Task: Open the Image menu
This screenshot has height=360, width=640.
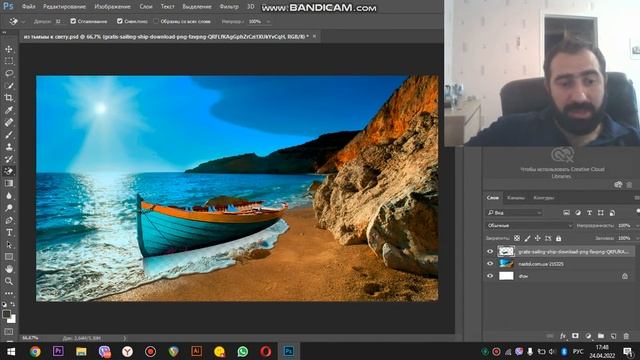Action: (113, 7)
